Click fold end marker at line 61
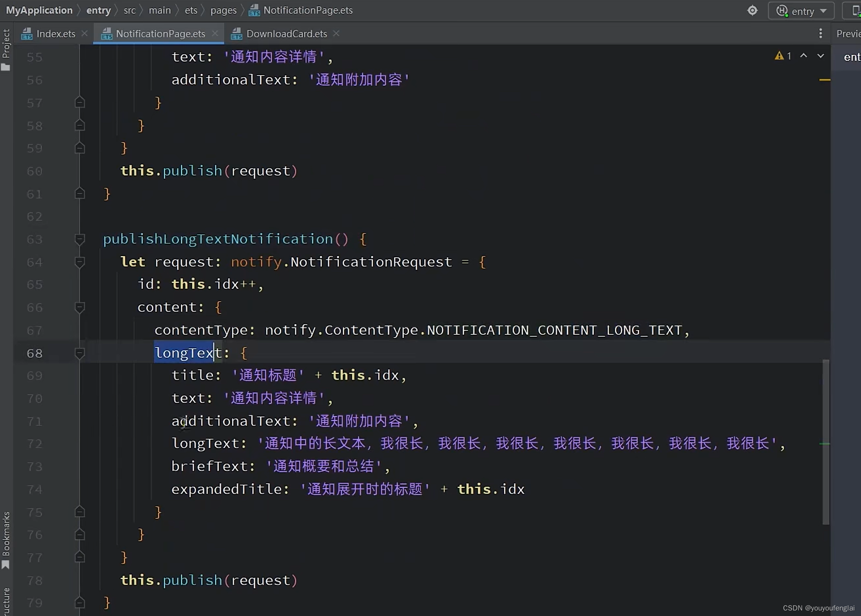Screen dimensions: 861x616 click(79, 194)
